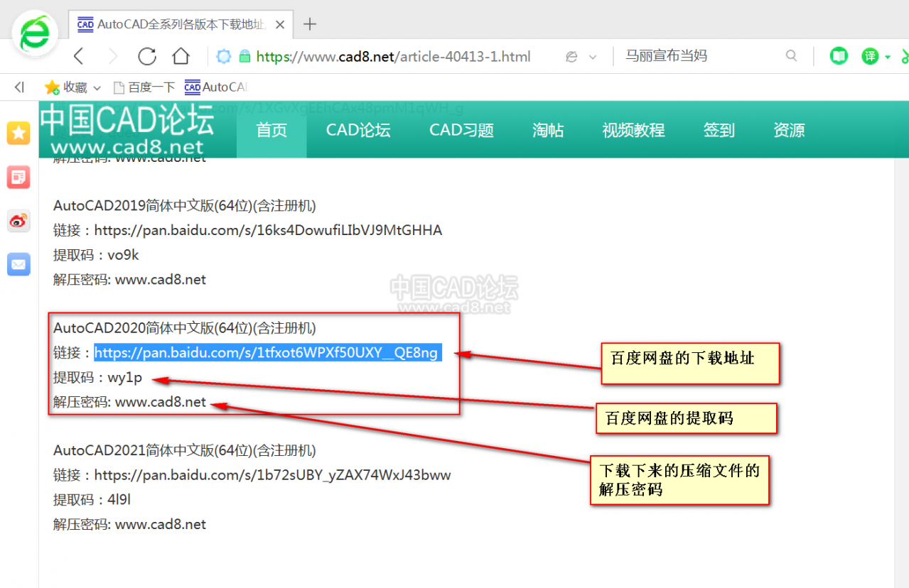Reload the page with refresh icon
Viewport: 909px width, 588px height.
coord(147,56)
